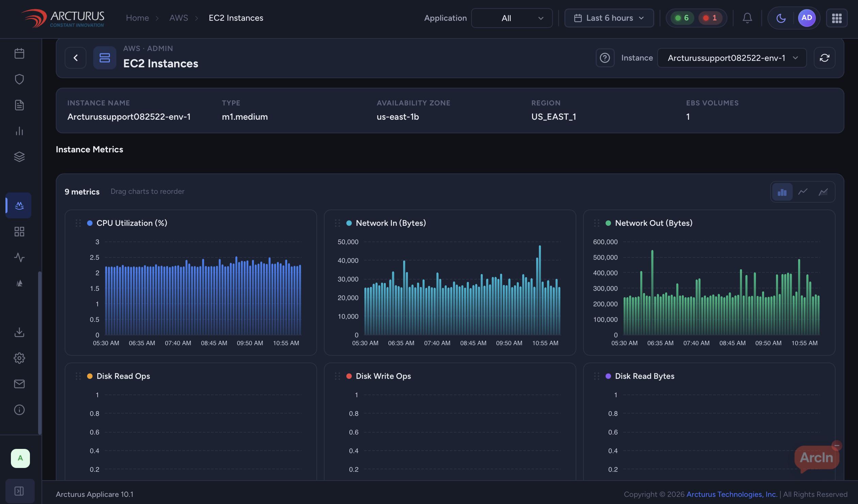
Task: Click the Instance Metrics heading
Action: [89, 149]
